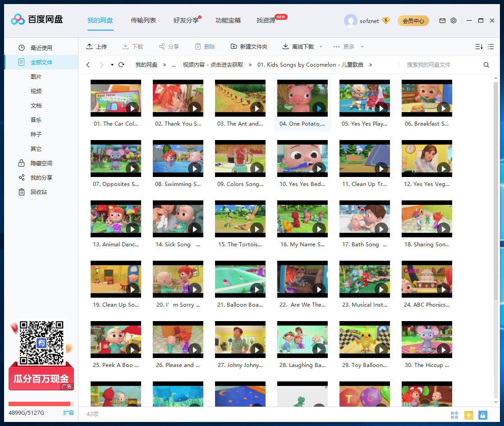Screen dimensions: 504x426
Task: Filter by 图片 pictures category
Action: tap(36, 77)
